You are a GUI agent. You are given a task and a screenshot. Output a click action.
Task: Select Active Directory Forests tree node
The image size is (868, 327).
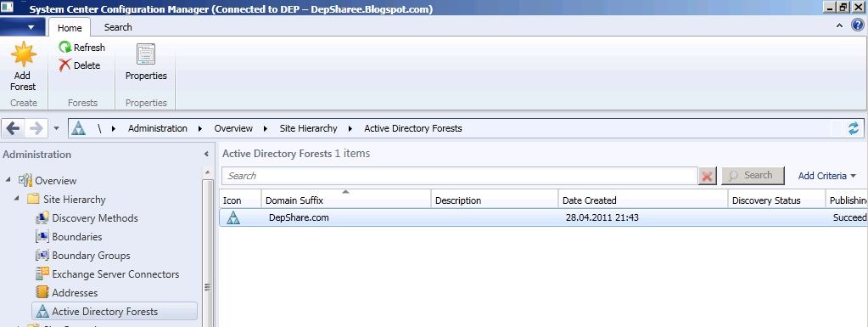pyautogui.click(x=115, y=312)
